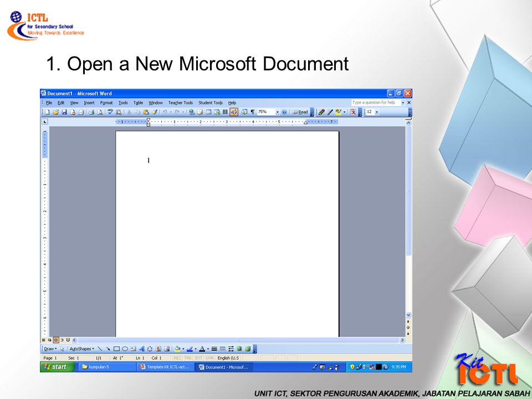This screenshot has height=399, width=532.
Task: Click the Print toolbar icon
Action: pos(91,112)
